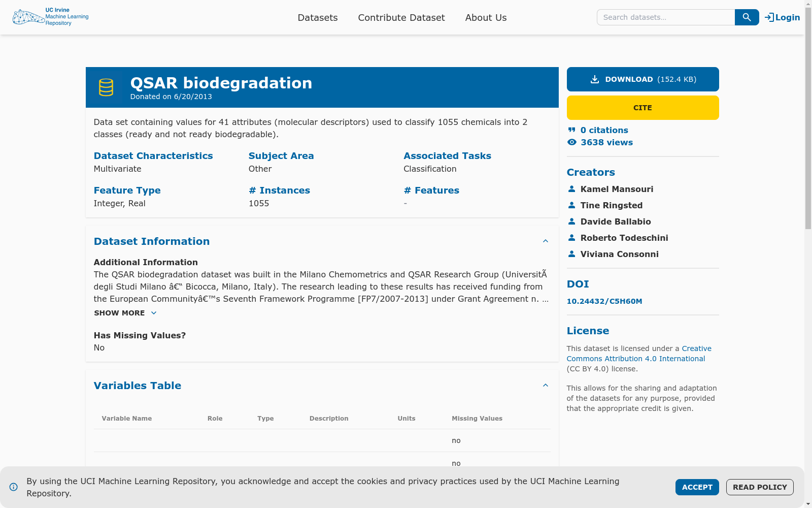This screenshot has height=508, width=812.
Task: Click the UC Irvine Machine Learning Repository logo
Action: pos(50,17)
